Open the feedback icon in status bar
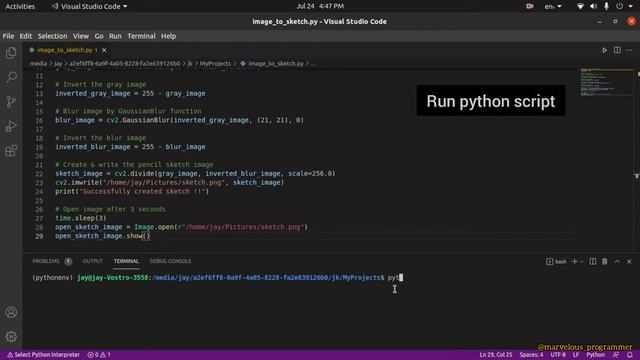The width and height of the screenshot is (640, 360). [616, 355]
